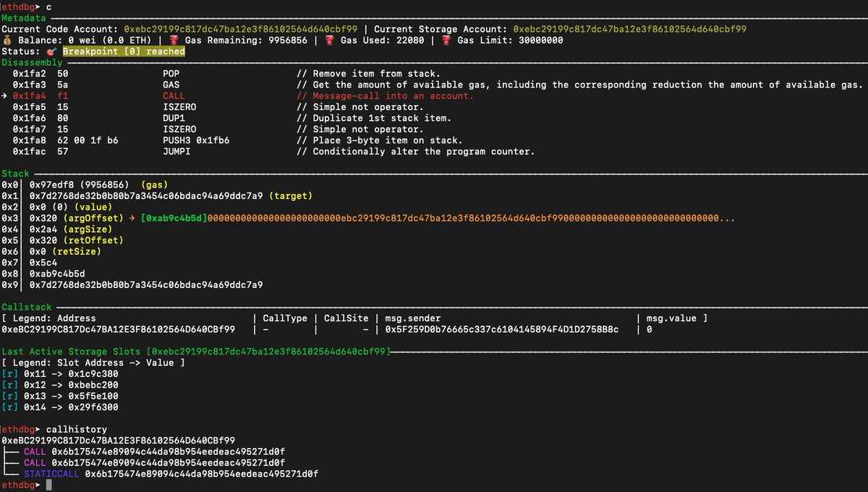The height and width of the screenshot is (492, 868).
Task: Click the yellow (gas) stack label
Action: click(x=155, y=185)
